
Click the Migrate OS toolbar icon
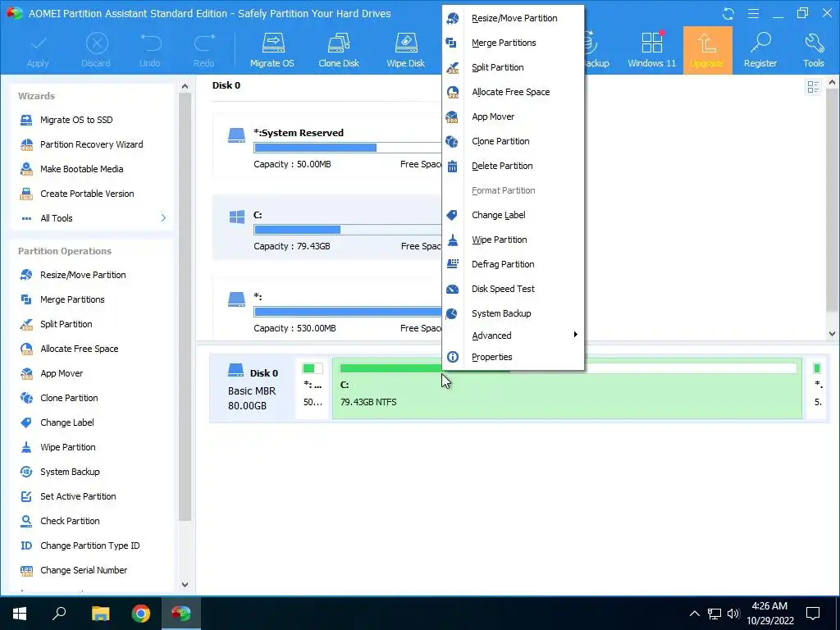click(x=272, y=50)
